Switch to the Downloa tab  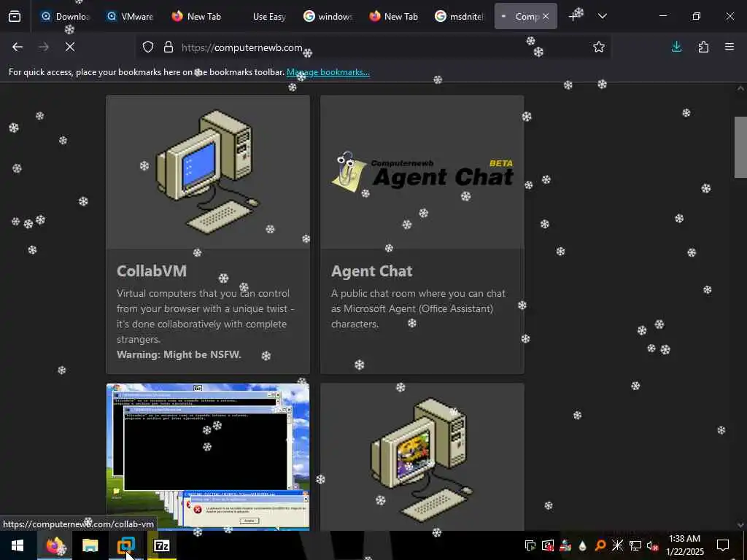pyautogui.click(x=65, y=16)
